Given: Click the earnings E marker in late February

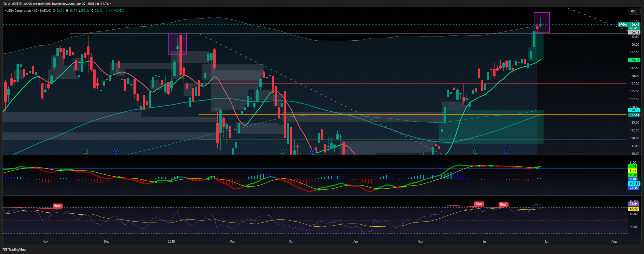Looking at the screenshot, I should click(282, 151).
